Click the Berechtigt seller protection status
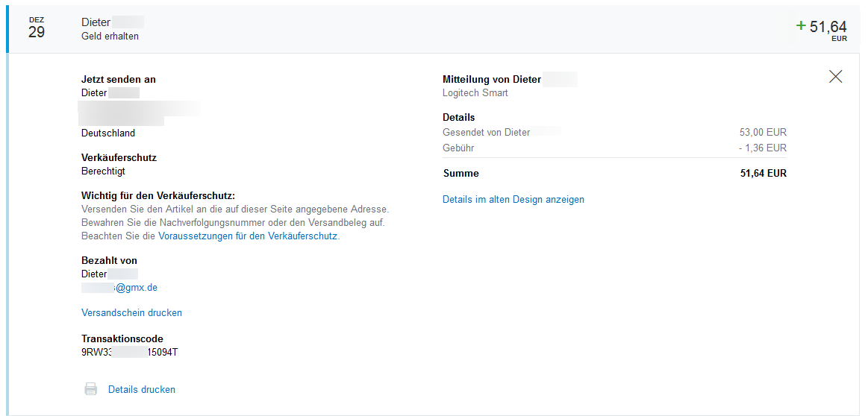 click(103, 171)
